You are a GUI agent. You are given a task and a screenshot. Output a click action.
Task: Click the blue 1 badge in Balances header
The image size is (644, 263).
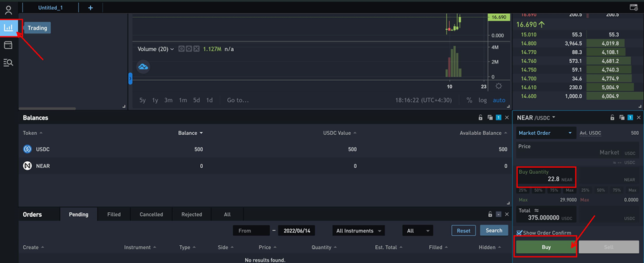499,118
